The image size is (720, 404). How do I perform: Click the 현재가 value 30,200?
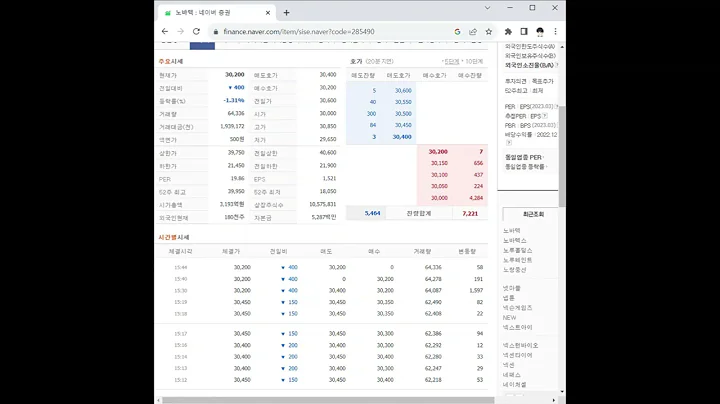tap(235, 74)
